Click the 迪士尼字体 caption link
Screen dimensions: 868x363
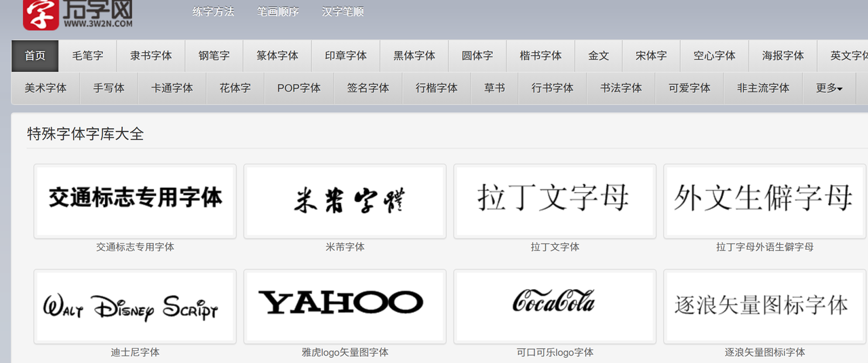135,352
